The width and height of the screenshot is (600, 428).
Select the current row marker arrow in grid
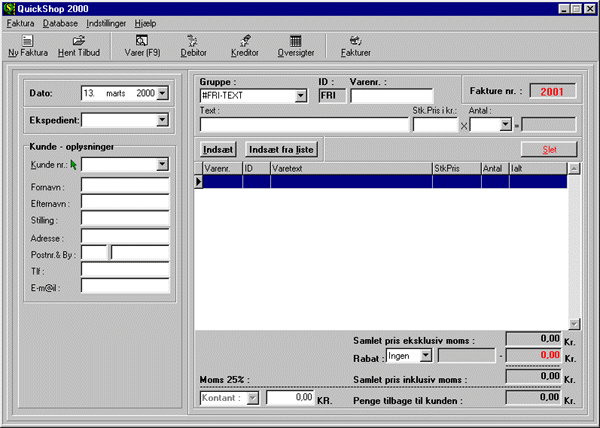click(198, 181)
